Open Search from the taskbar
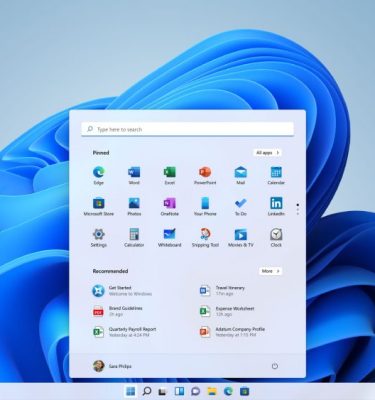Screen dimensions: 375x400 (147, 391)
